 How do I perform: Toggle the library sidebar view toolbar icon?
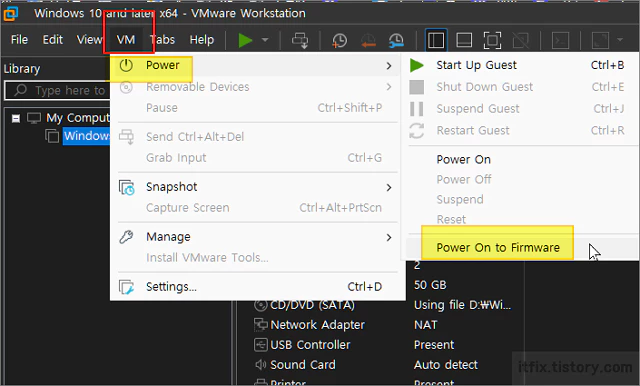click(436, 40)
